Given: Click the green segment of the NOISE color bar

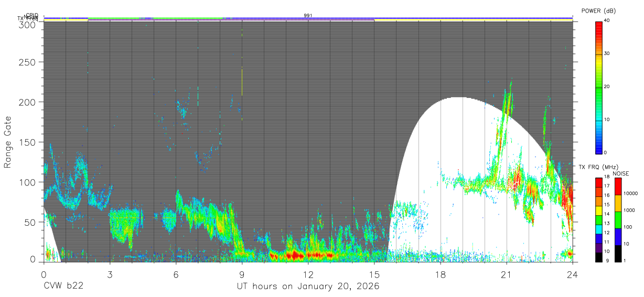Looking at the screenshot, I should [618, 220].
